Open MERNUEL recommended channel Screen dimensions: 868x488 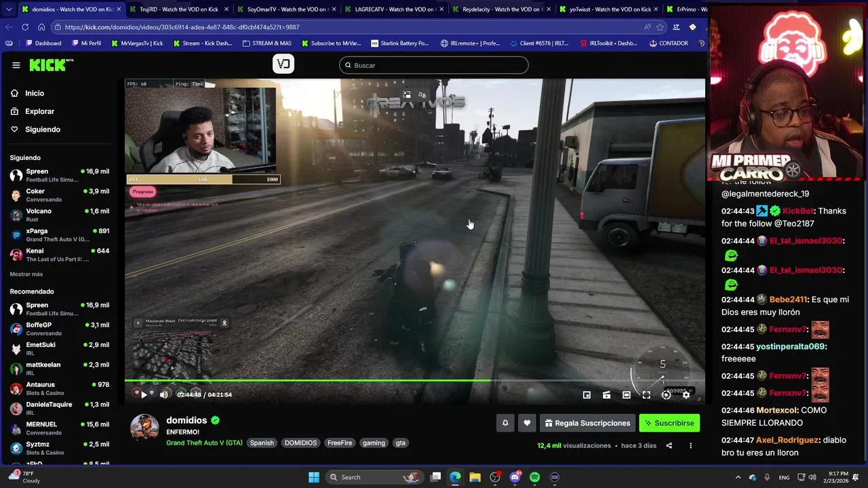pos(60,428)
